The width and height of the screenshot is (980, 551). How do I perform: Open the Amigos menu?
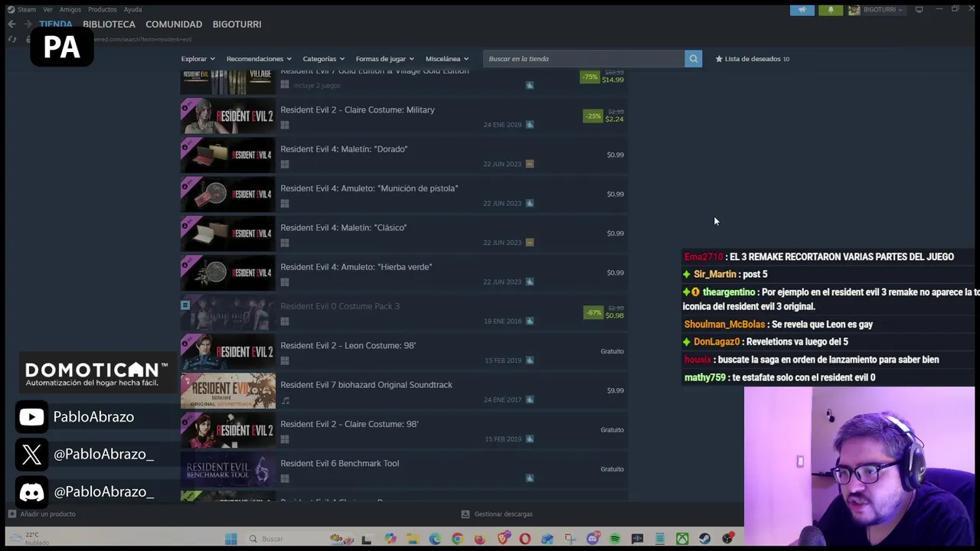point(70,9)
